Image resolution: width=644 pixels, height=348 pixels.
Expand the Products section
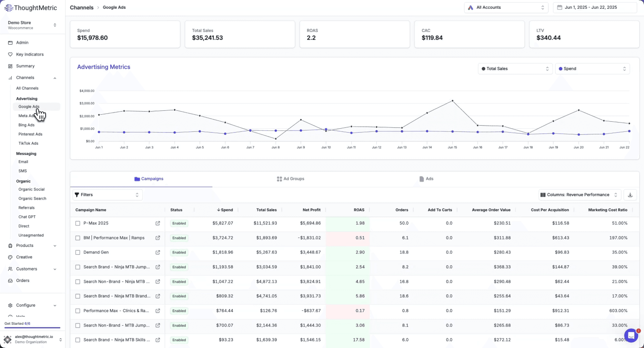55,246
